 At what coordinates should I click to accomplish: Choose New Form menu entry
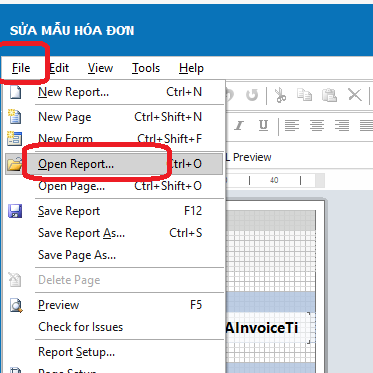(113, 139)
